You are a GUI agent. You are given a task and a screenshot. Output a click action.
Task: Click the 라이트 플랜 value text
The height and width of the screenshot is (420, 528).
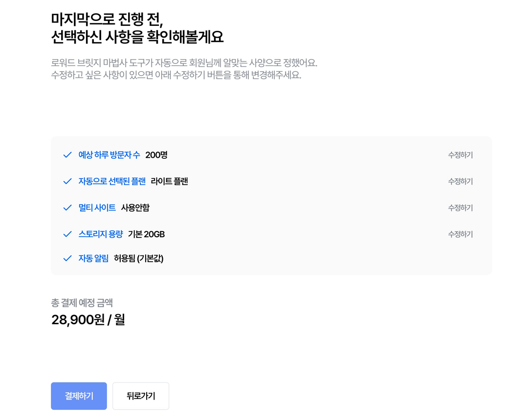(169, 181)
